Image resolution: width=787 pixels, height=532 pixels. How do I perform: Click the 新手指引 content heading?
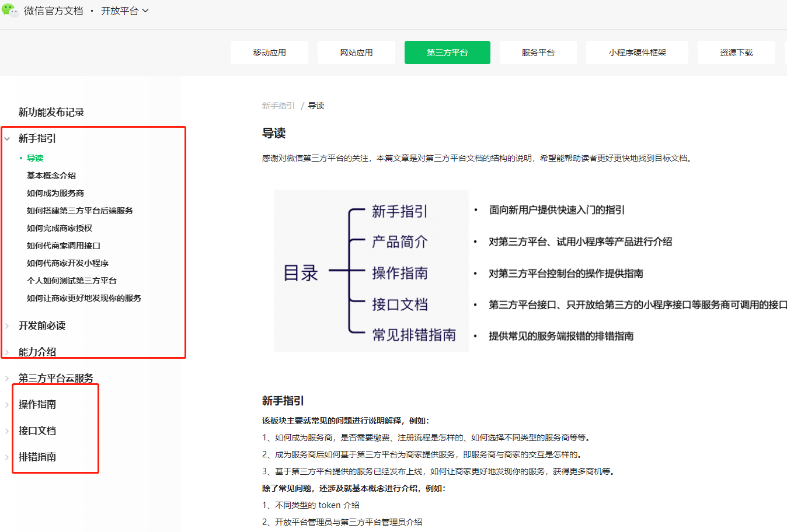coord(283,401)
